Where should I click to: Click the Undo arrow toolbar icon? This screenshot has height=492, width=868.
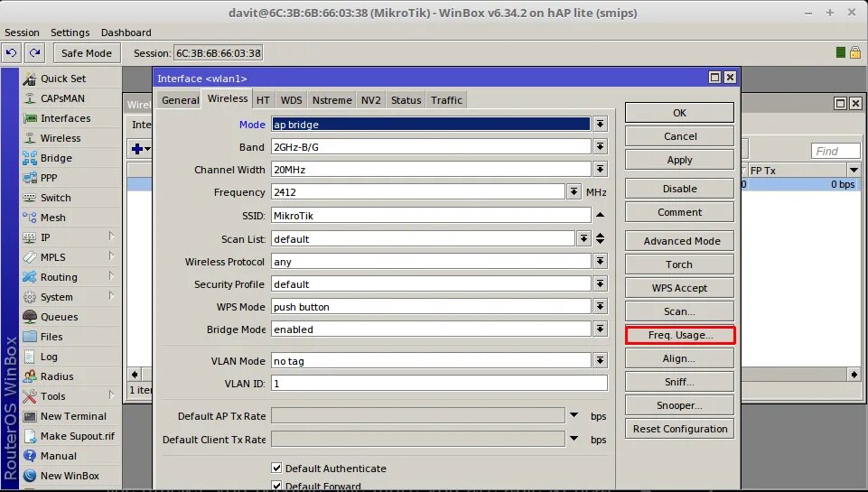pyautogui.click(x=11, y=53)
